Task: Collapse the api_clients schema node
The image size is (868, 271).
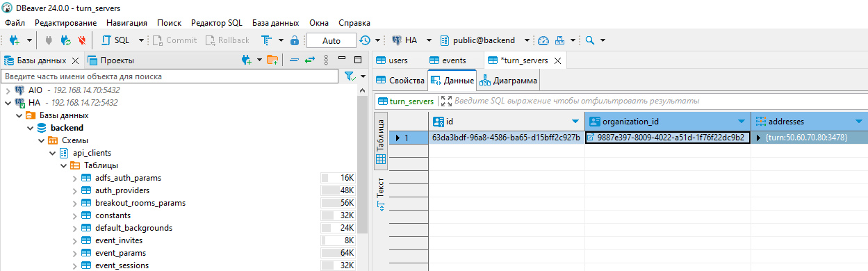Action: coord(53,153)
